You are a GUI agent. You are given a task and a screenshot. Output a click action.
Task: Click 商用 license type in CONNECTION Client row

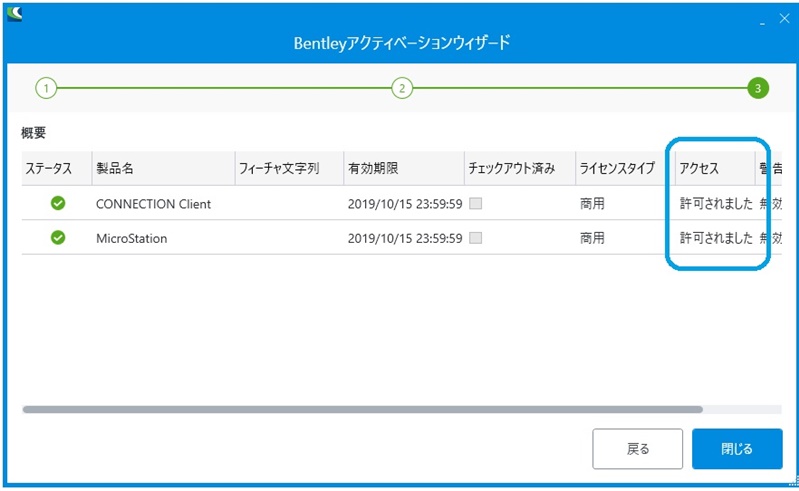[592, 204]
